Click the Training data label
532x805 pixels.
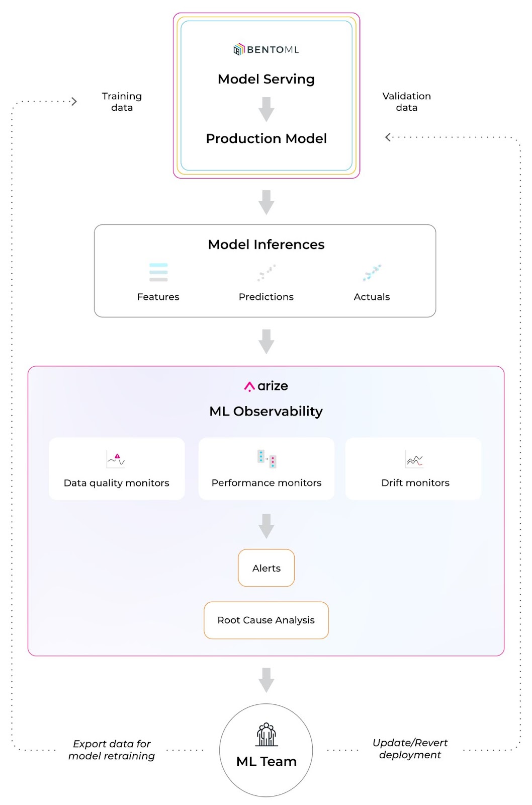(x=122, y=102)
